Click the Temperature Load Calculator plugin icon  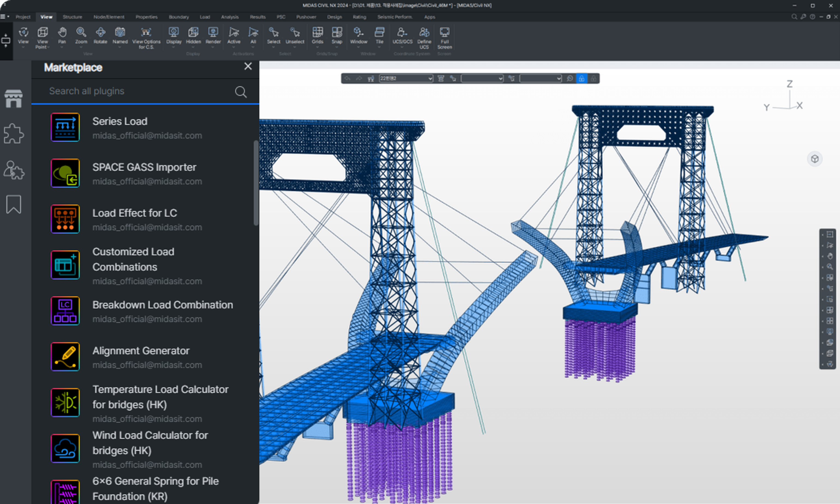click(x=65, y=402)
